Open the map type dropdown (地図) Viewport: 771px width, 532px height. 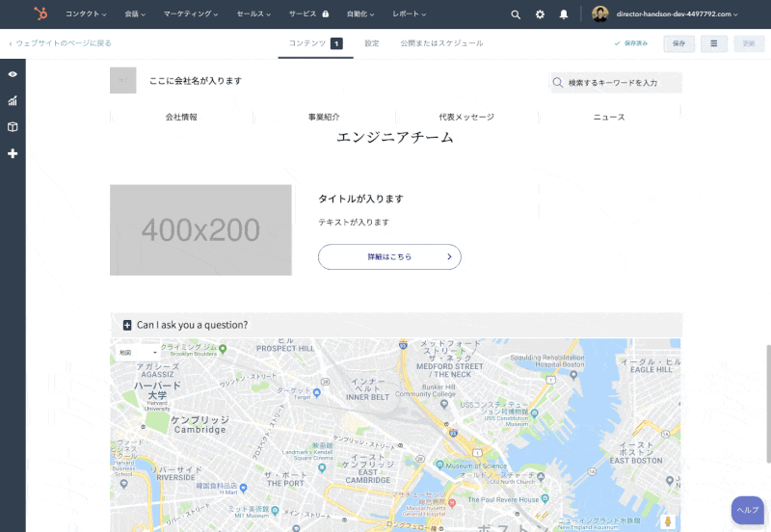137,353
